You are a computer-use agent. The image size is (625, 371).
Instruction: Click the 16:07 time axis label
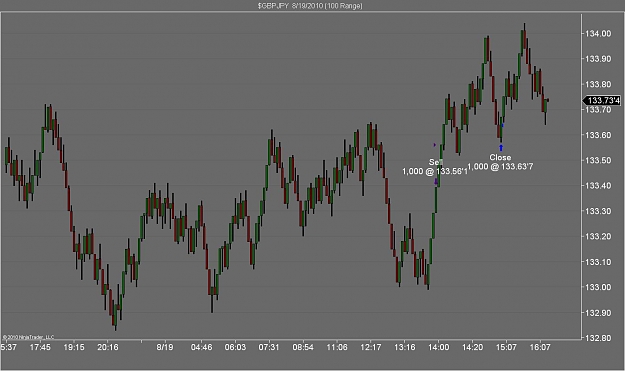(540, 347)
